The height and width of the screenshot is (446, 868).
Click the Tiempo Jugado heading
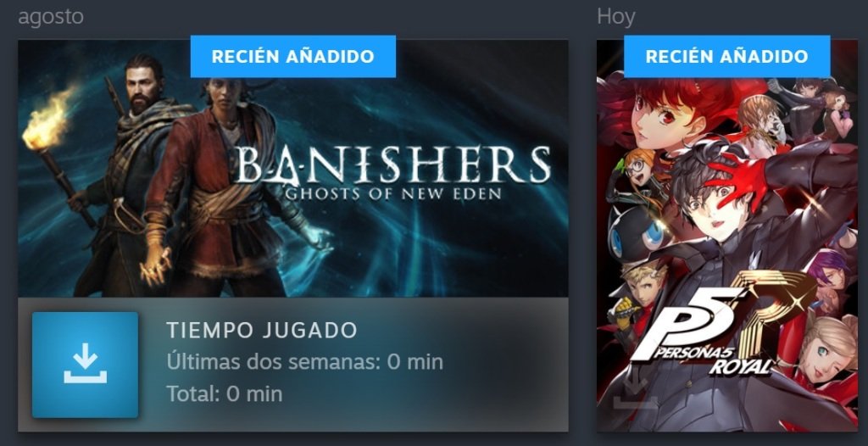tap(262, 330)
